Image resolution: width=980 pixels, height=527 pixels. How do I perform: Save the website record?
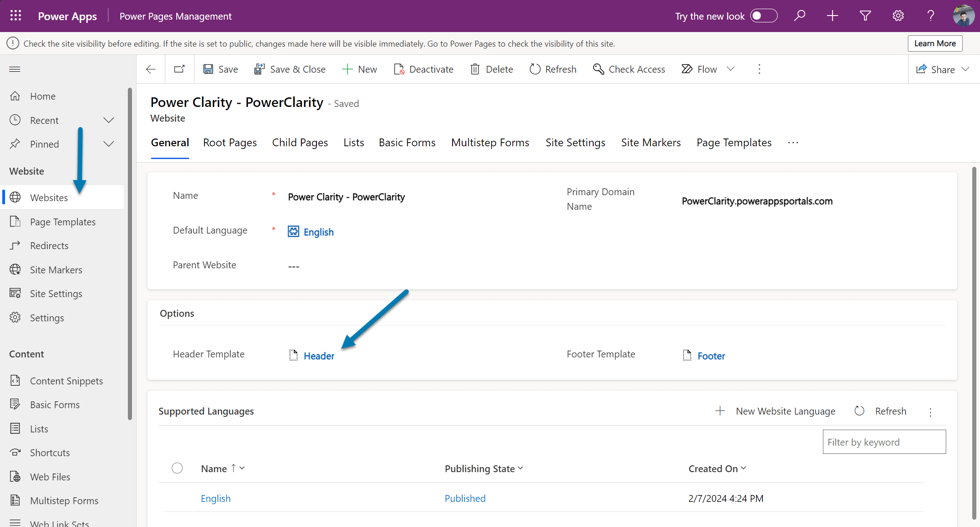pos(221,69)
